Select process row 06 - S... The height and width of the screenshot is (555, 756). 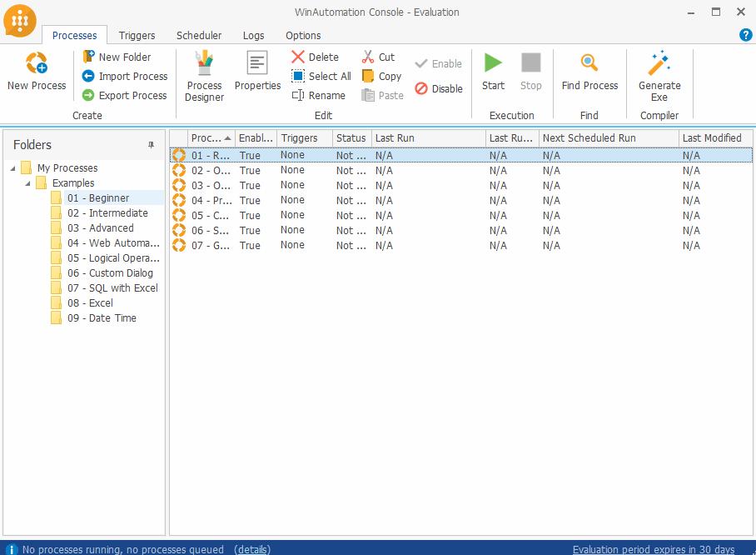(x=461, y=230)
